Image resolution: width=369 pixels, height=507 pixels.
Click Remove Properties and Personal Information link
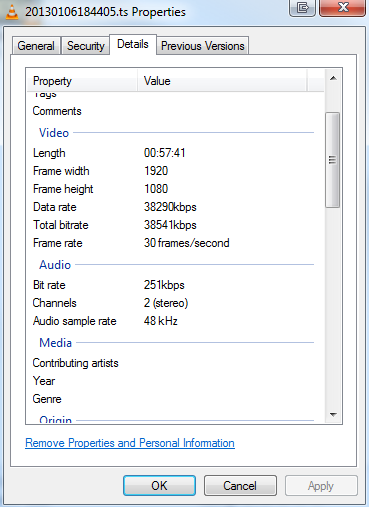pos(130,443)
